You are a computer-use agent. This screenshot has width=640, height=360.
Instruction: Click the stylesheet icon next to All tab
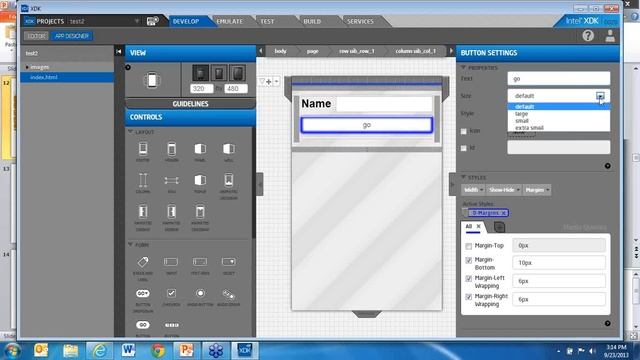(499, 227)
